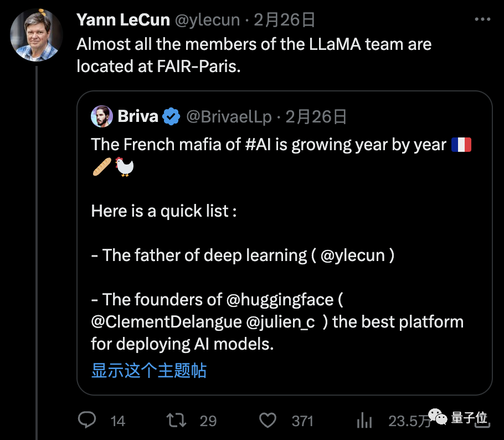Click Briva's blue verified badge
Image resolution: width=504 pixels, height=440 pixels.
point(172,116)
